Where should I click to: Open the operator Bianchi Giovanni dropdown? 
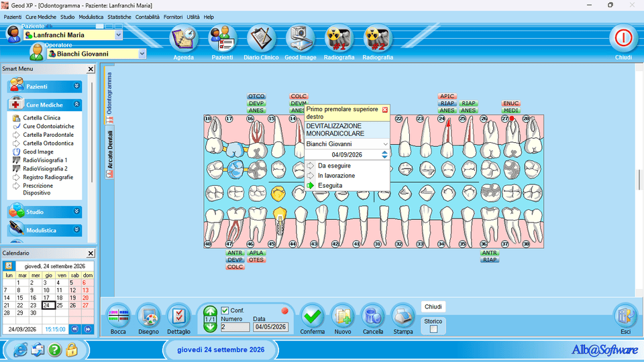click(x=142, y=54)
